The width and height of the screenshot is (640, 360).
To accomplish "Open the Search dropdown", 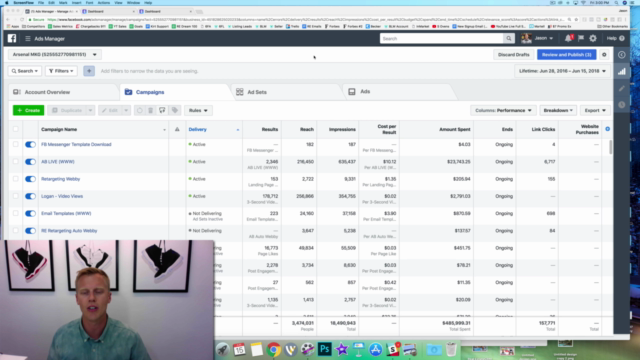I will pyautogui.click(x=25, y=71).
